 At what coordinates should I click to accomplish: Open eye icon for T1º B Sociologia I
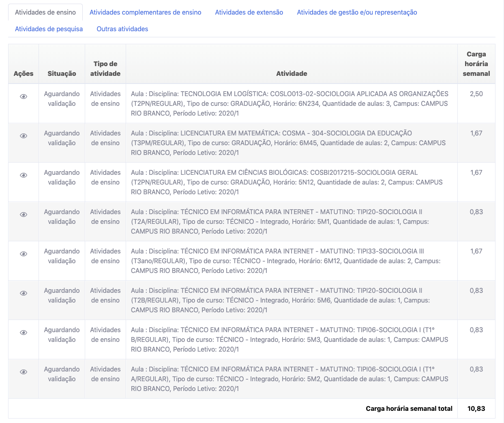pyautogui.click(x=24, y=333)
